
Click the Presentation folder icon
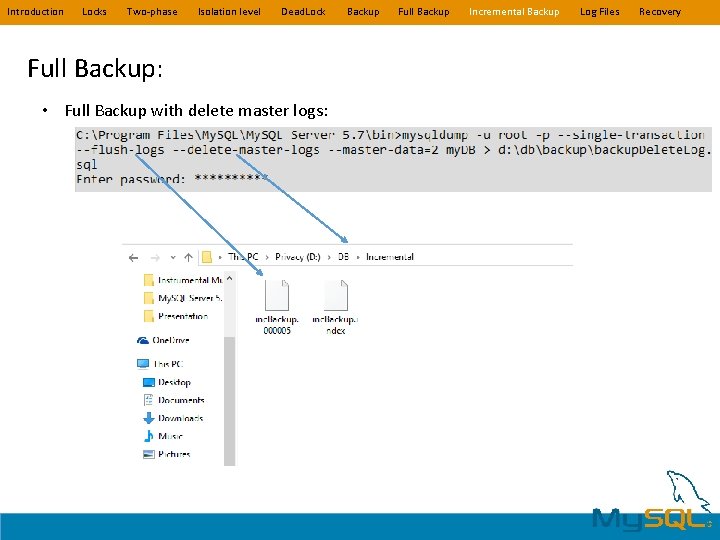[x=148, y=316]
